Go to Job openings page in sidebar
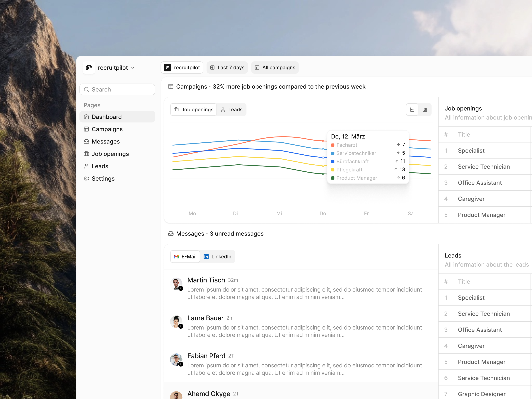 coord(110,154)
